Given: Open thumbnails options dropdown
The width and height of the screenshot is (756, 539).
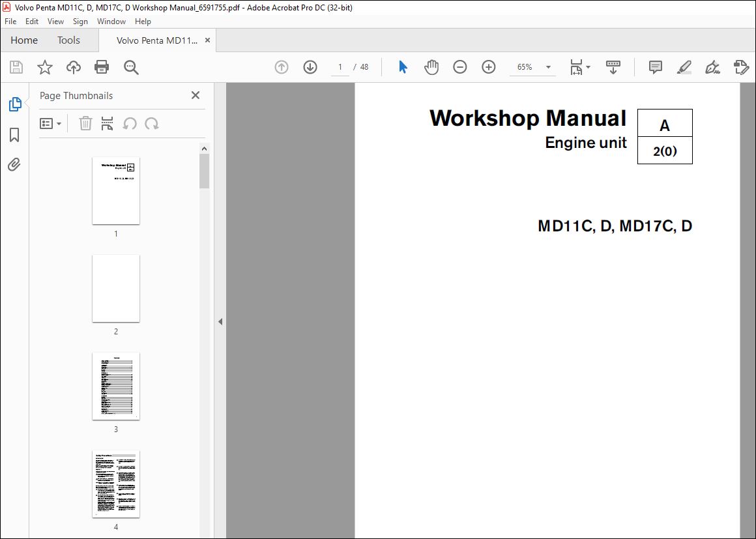Looking at the screenshot, I should tap(51, 124).
